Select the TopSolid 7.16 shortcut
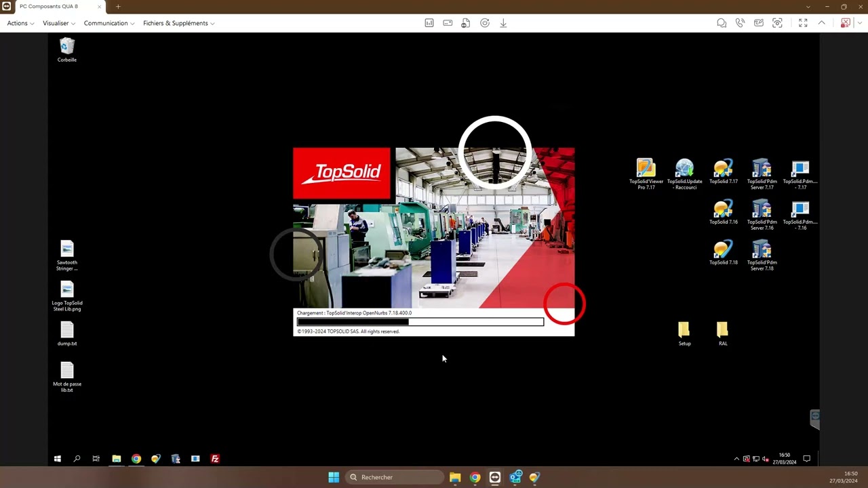Viewport: 868px width, 488px height. [x=724, y=212]
